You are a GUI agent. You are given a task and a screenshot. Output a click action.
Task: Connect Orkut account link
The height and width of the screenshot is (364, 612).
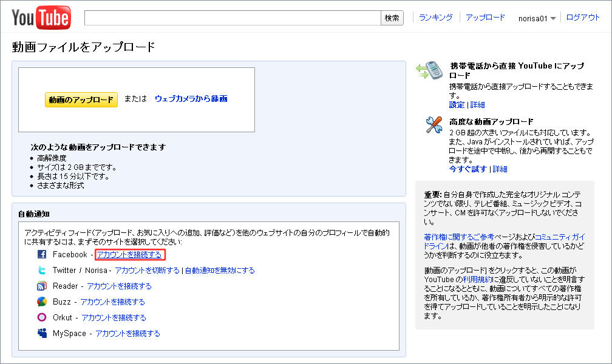point(114,317)
